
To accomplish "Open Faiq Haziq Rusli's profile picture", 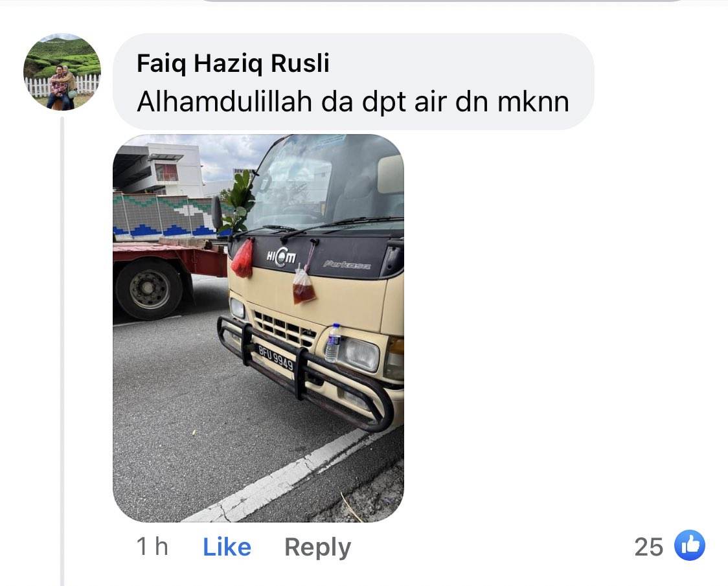I will pos(62,72).
